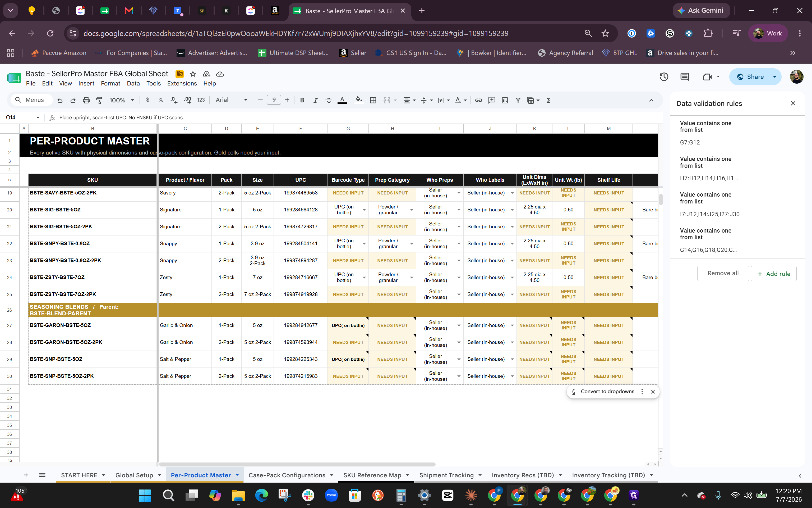Switch to Case-Pack Configurations sheet tab

tap(287, 475)
